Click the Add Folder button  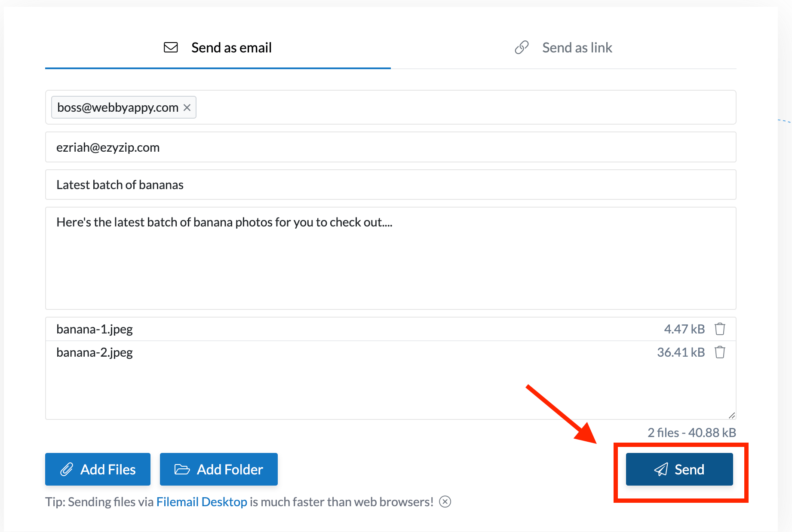(x=218, y=469)
